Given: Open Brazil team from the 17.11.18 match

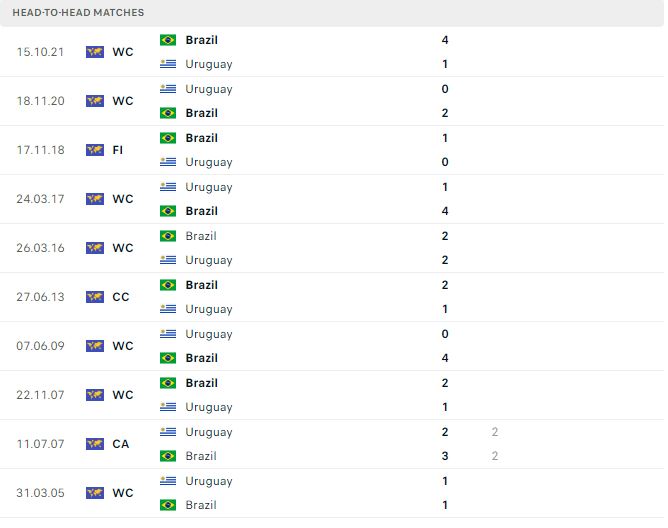Looking at the screenshot, I should 202,138.
